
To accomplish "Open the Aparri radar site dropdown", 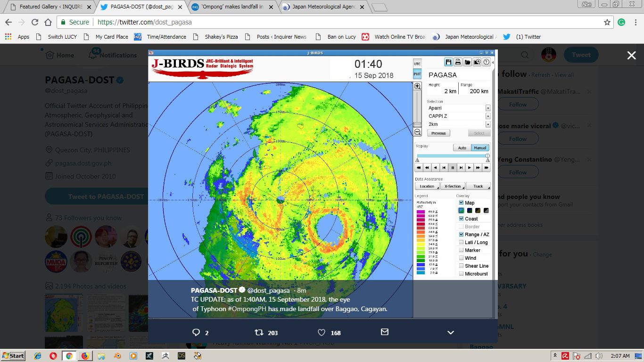I will [488, 108].
